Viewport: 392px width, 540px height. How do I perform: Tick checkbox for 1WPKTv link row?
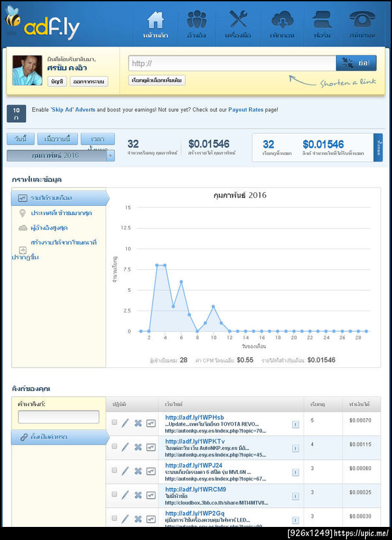pos(114,447)
